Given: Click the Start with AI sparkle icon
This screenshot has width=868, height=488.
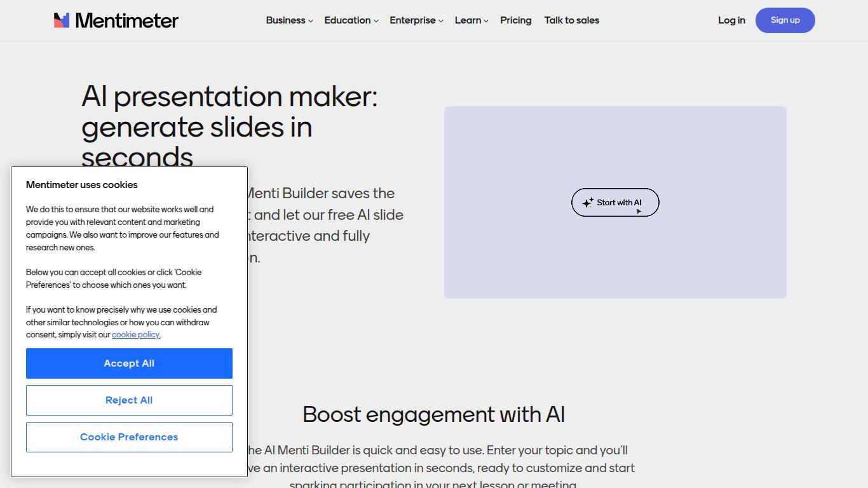Looking at the screenshot, I should [x=588, y=202].
